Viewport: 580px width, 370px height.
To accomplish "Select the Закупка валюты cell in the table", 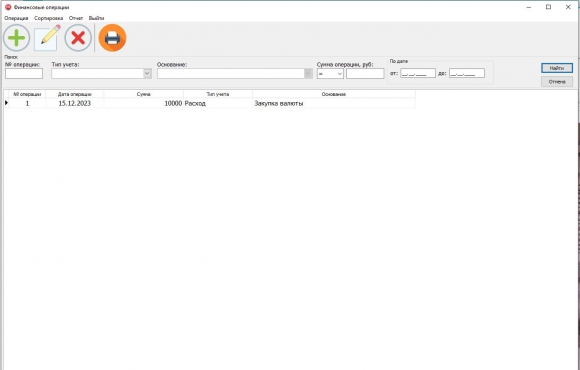I will pos(334,103).
